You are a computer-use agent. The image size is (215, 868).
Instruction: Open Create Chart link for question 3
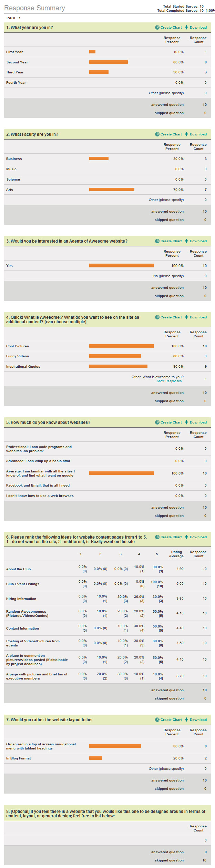171,241
